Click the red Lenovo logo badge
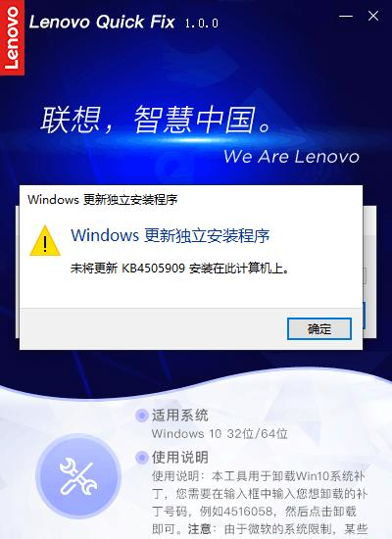The image size is (392, 539). [x=12, y=37]
